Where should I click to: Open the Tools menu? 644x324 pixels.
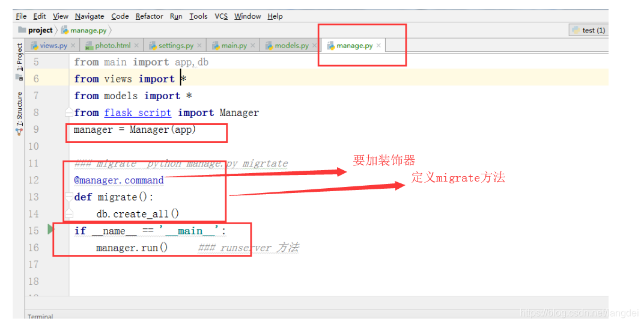(x=198, y=16)
